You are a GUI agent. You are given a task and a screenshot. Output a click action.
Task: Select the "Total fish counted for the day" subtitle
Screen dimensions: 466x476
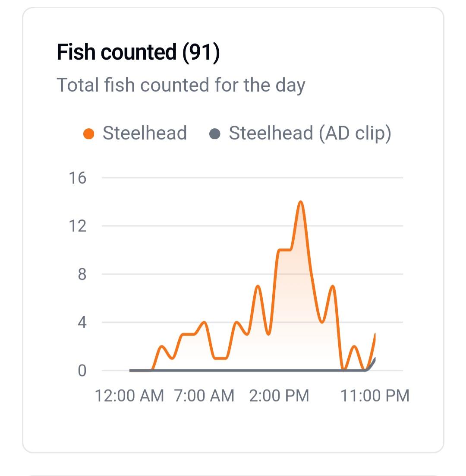coord(181,85)
